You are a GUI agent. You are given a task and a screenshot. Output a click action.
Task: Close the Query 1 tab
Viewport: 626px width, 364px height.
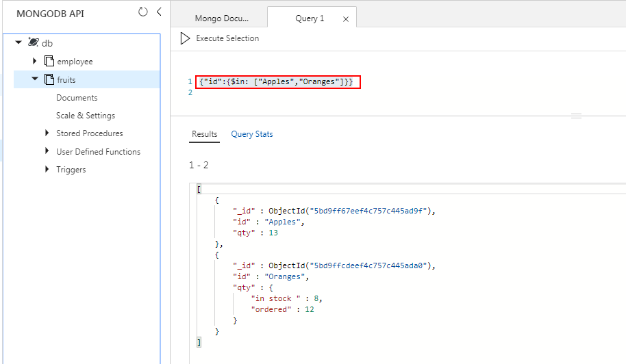(x=346, y=19)
